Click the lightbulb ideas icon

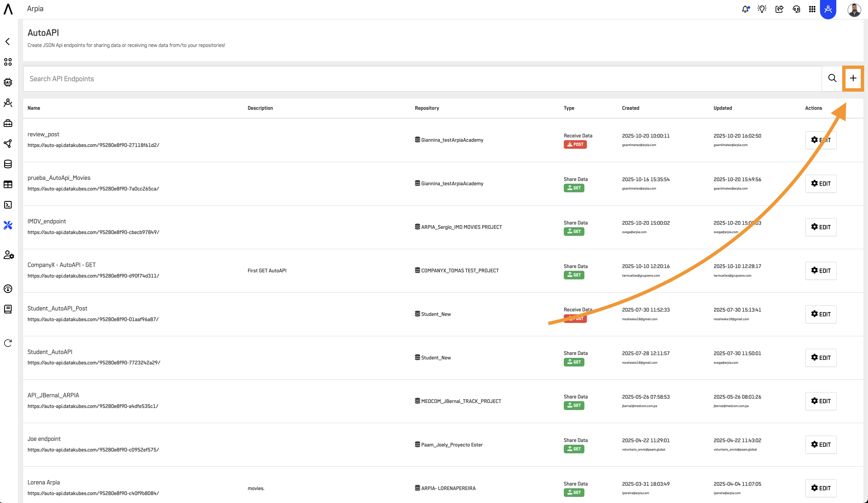[762, 9]
